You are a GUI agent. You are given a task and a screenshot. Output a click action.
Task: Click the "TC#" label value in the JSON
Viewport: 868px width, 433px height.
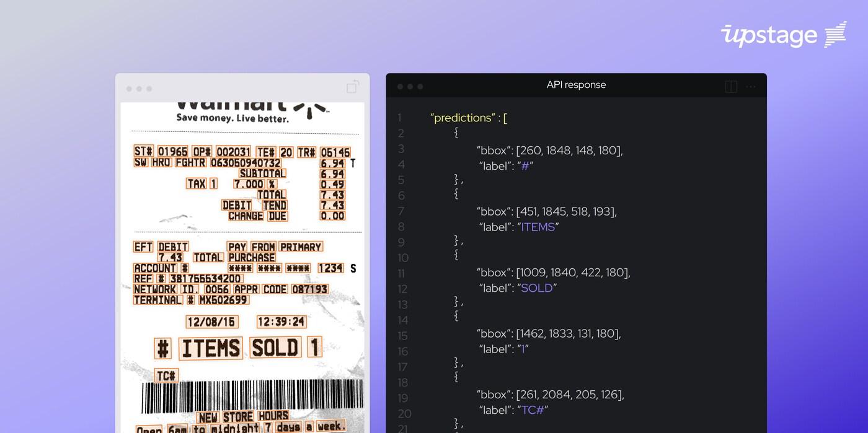click(532, 410)
